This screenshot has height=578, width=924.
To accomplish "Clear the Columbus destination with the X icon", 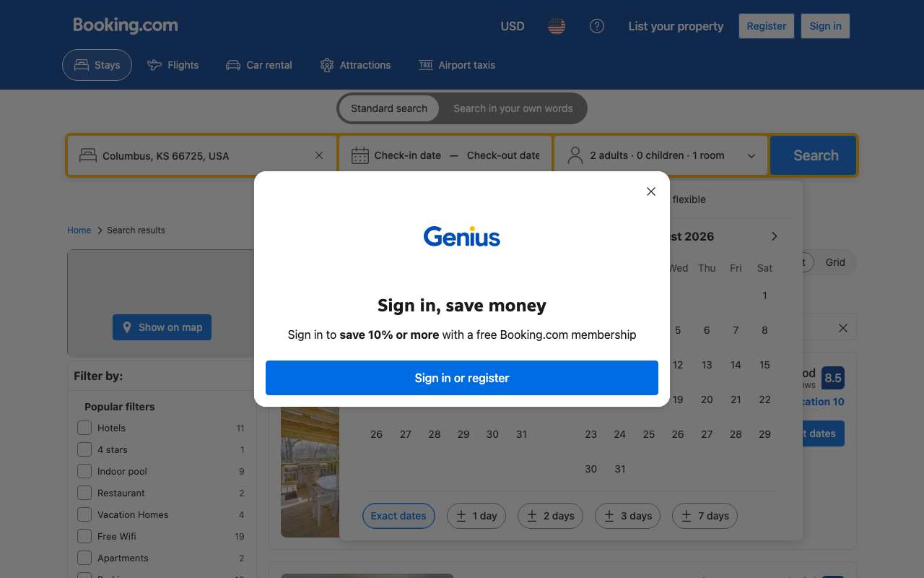I will point(319,155).
